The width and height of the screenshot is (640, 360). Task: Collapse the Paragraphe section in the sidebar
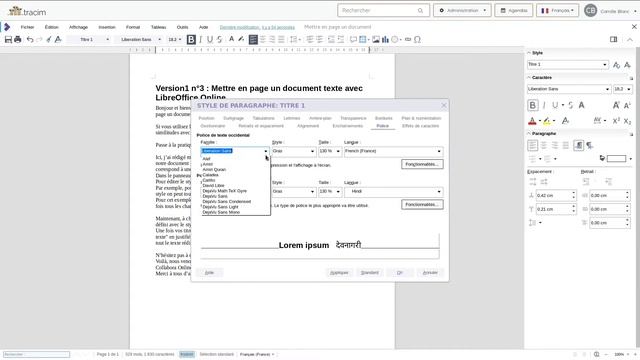(529, 133)
